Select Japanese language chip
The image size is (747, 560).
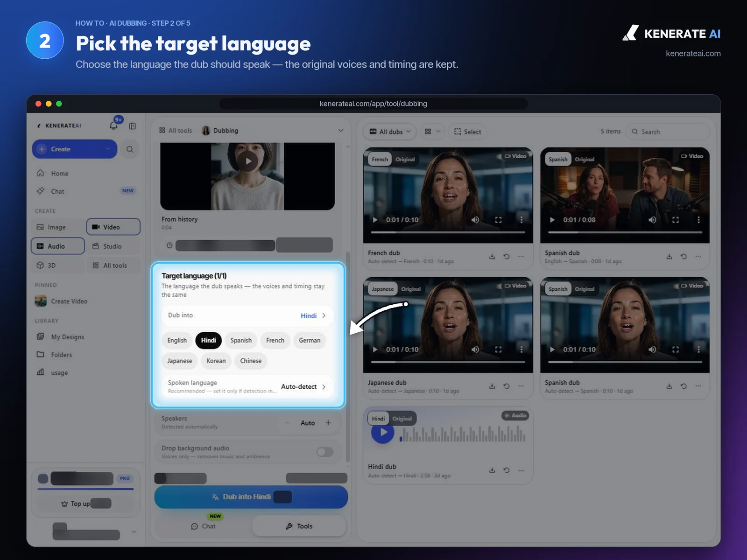tap(180, 361)
